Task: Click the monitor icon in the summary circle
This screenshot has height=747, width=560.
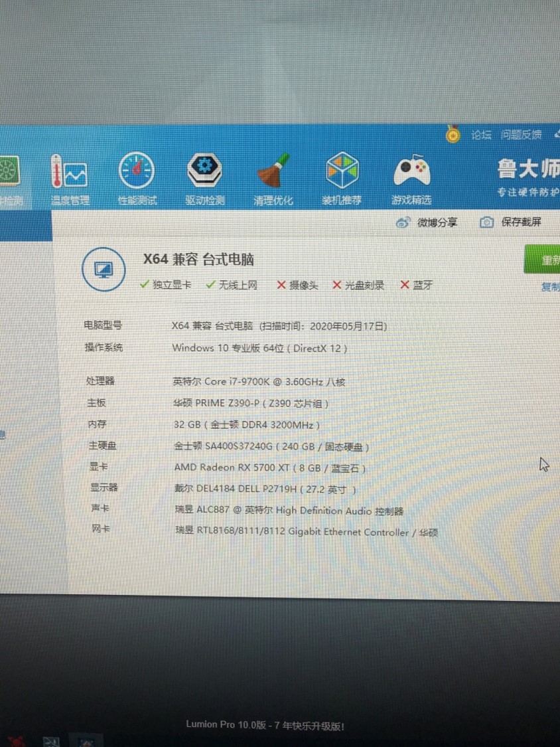Action: click(x=103, y=268)
